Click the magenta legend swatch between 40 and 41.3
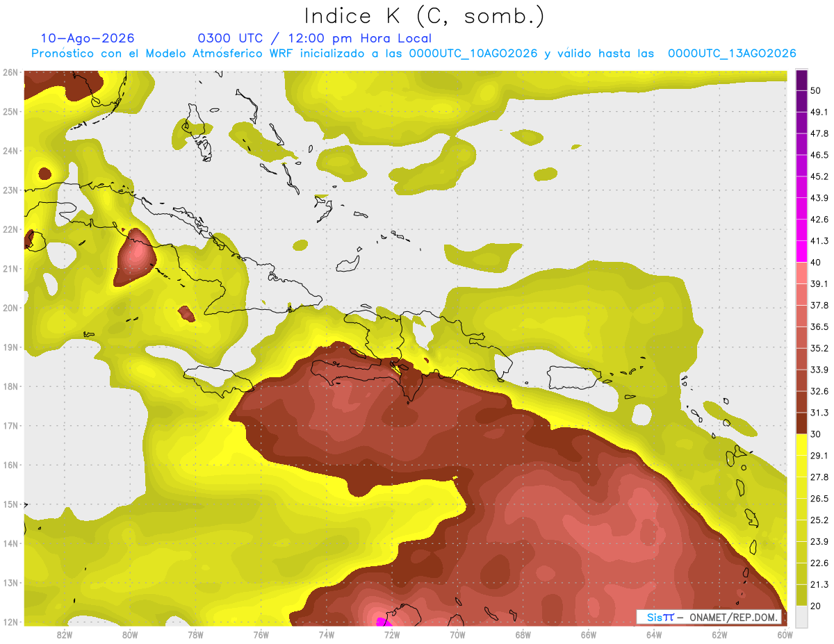Viewport: 834px width, 644px height. point(801,251)
